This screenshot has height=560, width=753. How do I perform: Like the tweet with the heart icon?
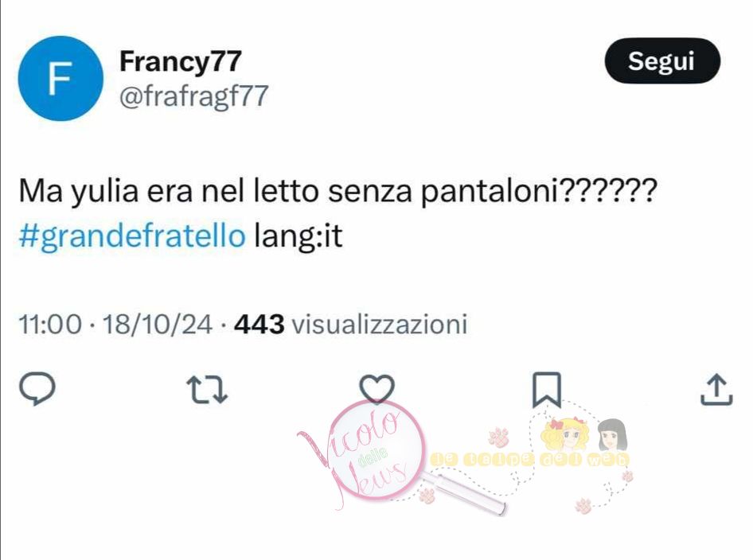(377, 389)
